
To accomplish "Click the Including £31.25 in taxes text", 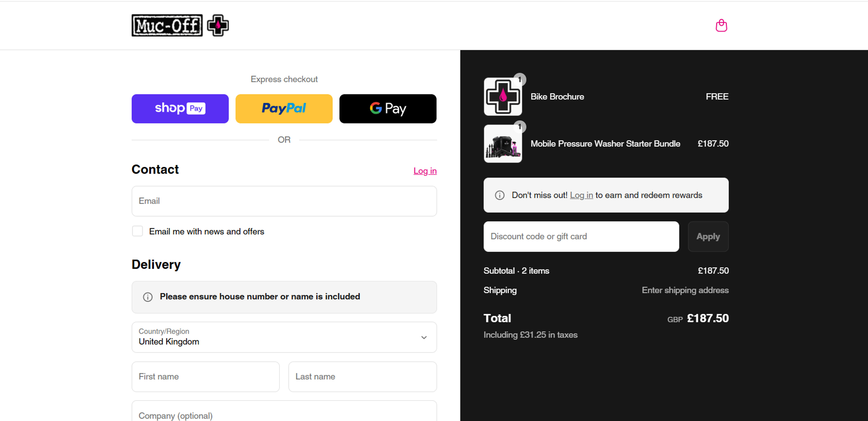I will 530,335.
